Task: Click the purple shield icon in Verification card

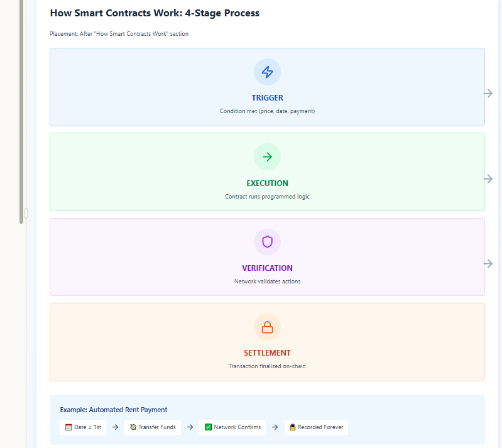Action: [x=267, y=242]
